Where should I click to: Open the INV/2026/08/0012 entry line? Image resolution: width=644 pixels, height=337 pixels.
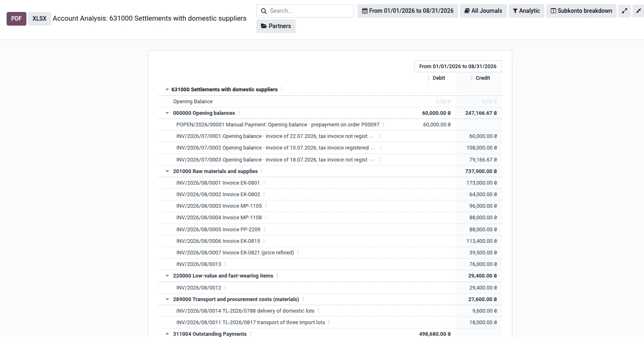[x=199, y=288]
